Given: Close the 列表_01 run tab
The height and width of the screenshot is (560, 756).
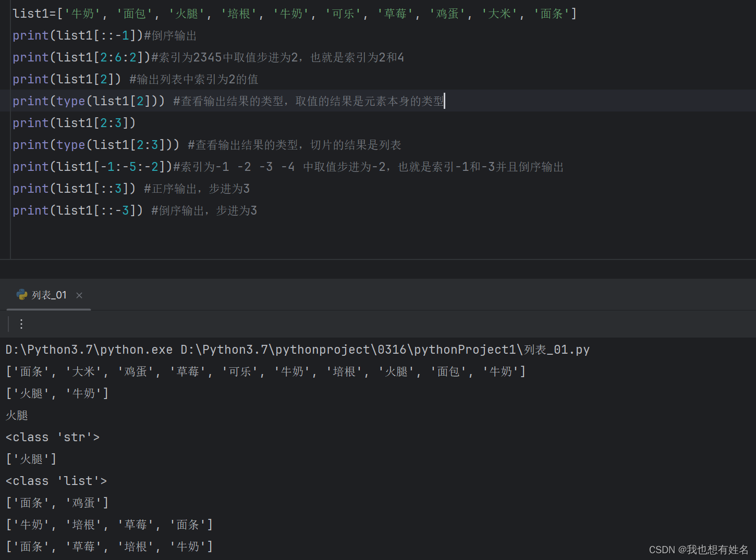Looking at the screenshot, I should click(x=79, y=295).
